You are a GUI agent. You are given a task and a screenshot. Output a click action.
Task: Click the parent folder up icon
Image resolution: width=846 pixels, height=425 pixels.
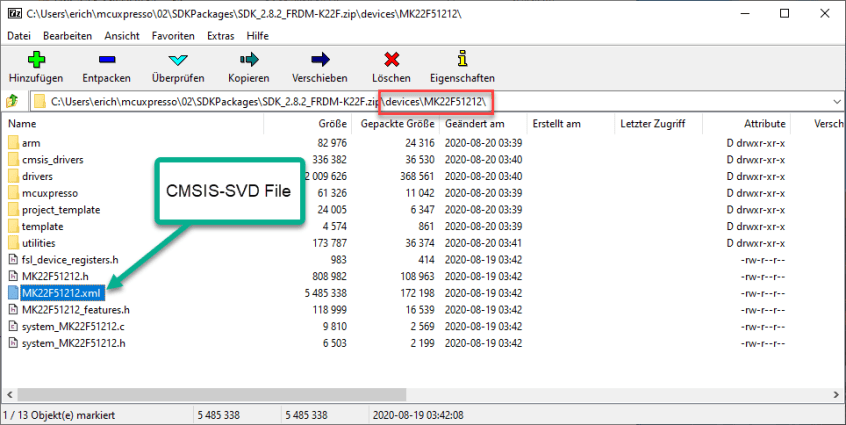coord(13,101)
